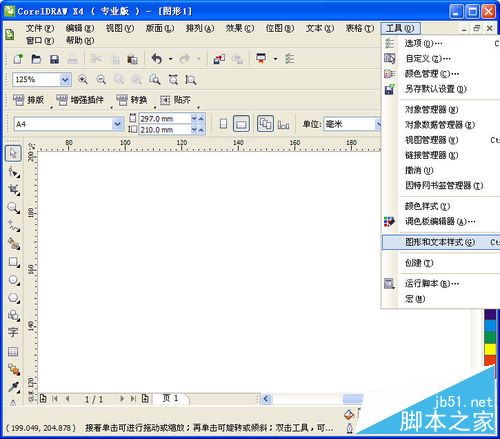Image resolution: width=500 pixels, height=439 pixels.
Task: Expand the application launcher dropdown arrow
Action: click(x=275, y=59)
